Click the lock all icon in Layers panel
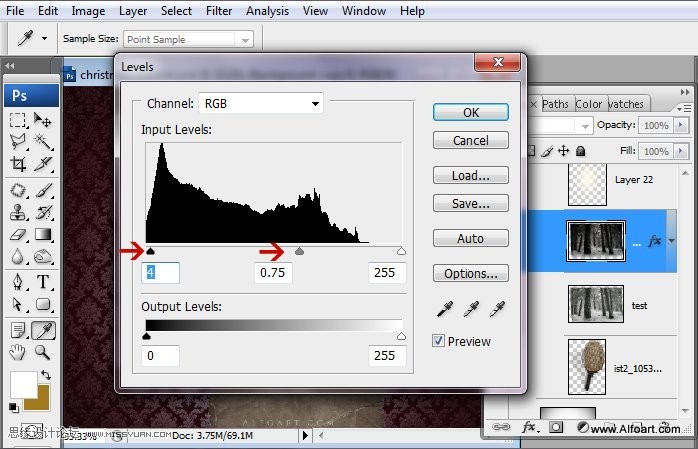Screen dimensions: 698x449 coord(580,151)
